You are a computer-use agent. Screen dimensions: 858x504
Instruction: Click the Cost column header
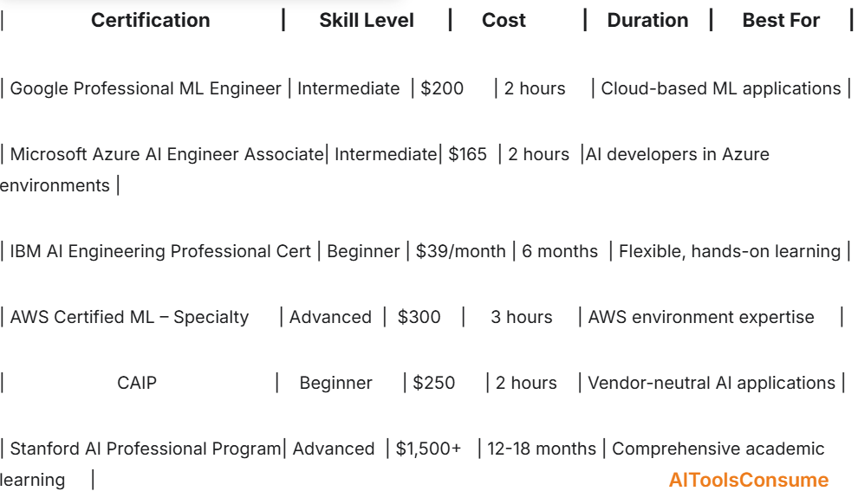pyautogui.click(x=504, y=20)
